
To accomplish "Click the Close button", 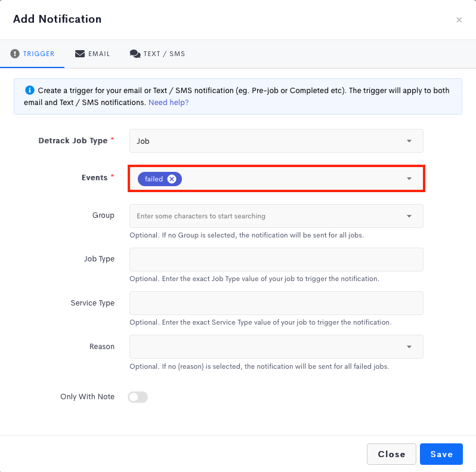I will pos(391,454).
